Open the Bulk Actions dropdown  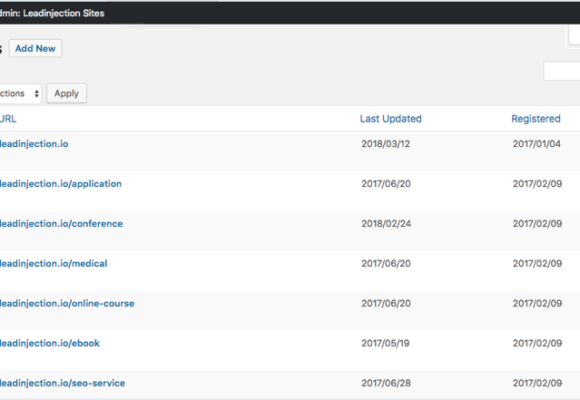(x=20, y=93)
